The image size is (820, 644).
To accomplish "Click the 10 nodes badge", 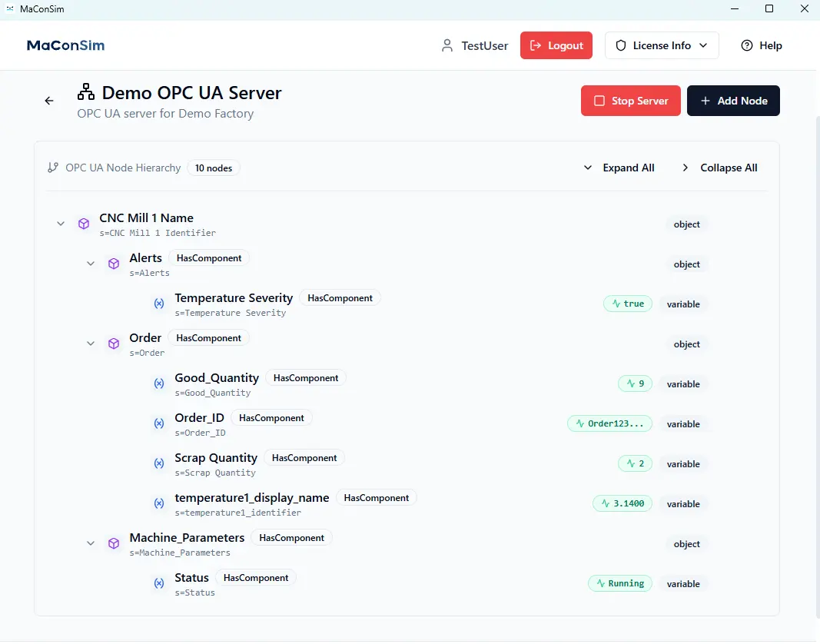I will [x=214, y=168].
